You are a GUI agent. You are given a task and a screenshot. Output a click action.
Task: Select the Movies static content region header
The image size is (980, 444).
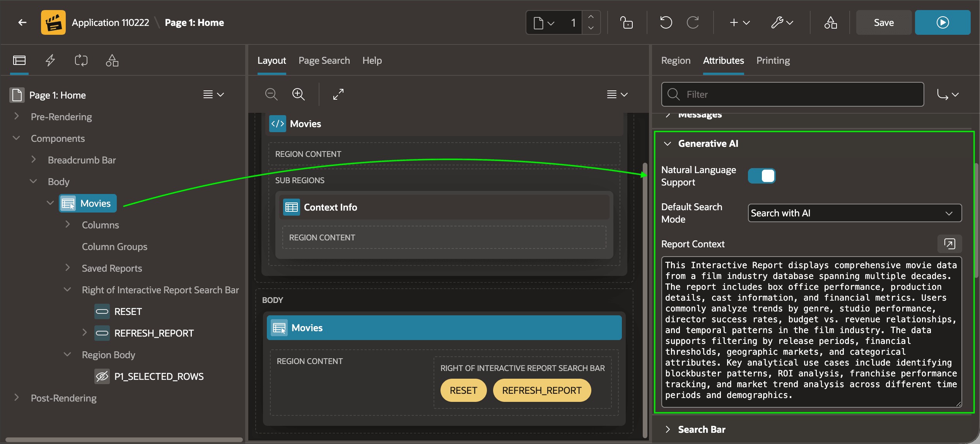444,124
